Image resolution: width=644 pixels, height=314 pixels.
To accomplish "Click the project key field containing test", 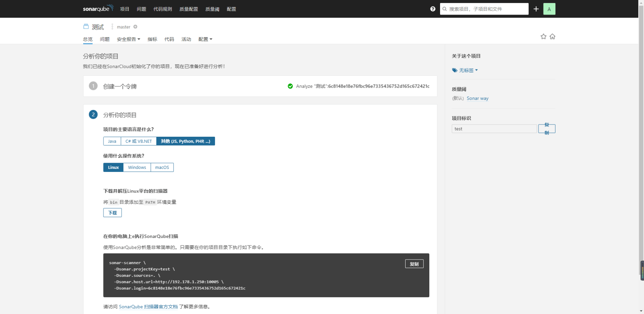I will pyautogui.click(x=494, y=129).
